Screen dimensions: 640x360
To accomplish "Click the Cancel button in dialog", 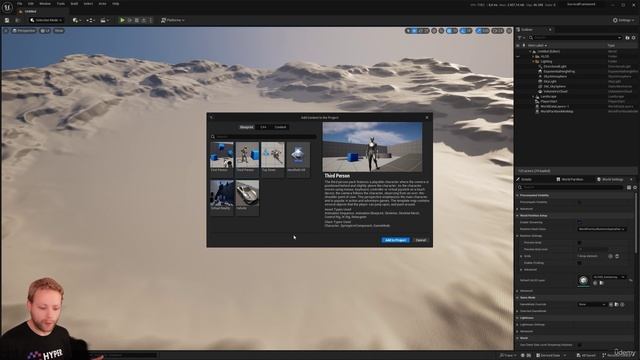I will (x=420, y=240).
